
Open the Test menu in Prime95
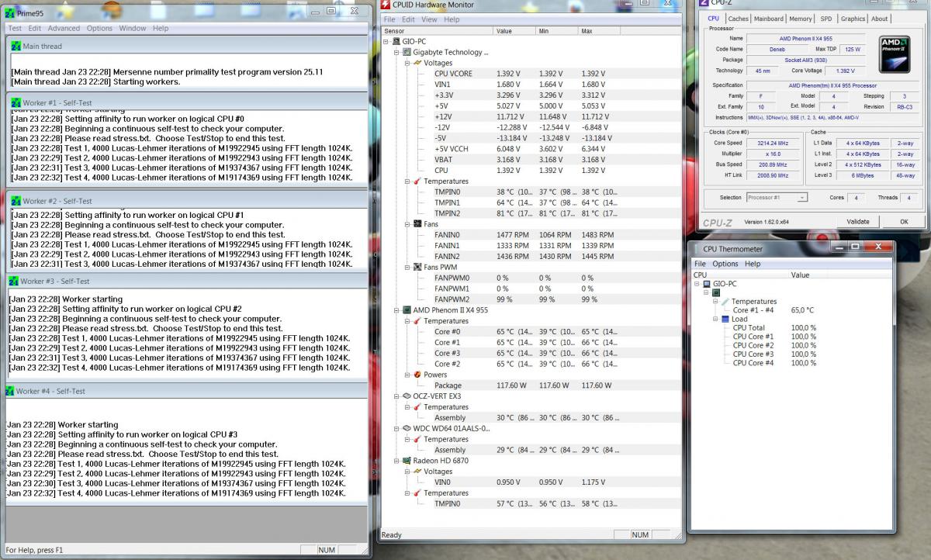pyautogui.click(x=15, y=28)
